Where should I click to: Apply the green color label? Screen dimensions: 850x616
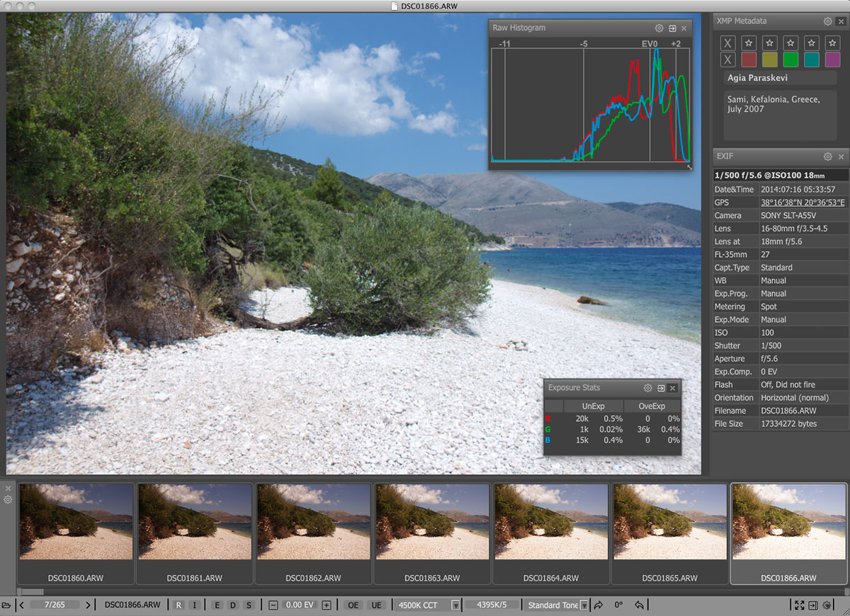(x=790, y=59)
